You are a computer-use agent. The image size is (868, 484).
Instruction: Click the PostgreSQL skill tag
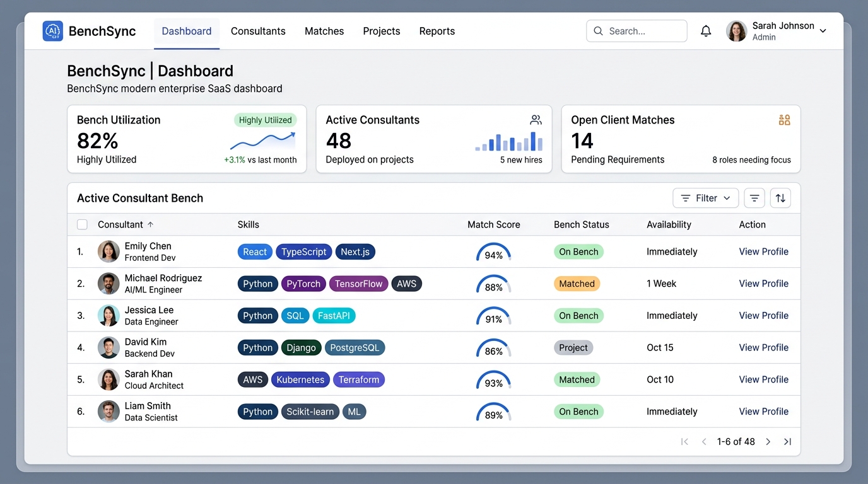point(355,347)
